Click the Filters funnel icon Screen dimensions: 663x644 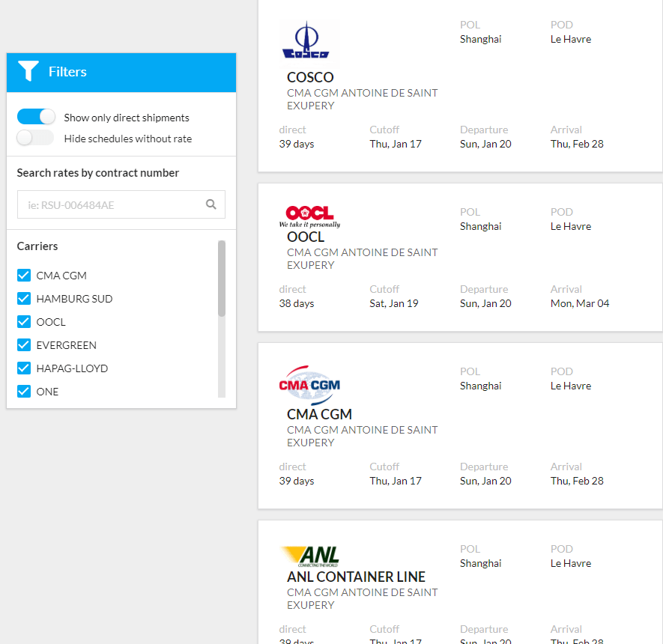28,70
